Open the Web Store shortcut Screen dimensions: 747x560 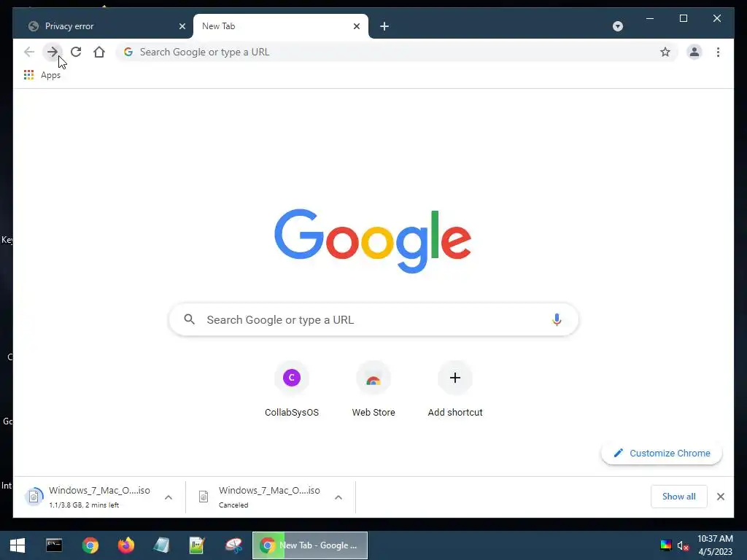pos(373,389)
